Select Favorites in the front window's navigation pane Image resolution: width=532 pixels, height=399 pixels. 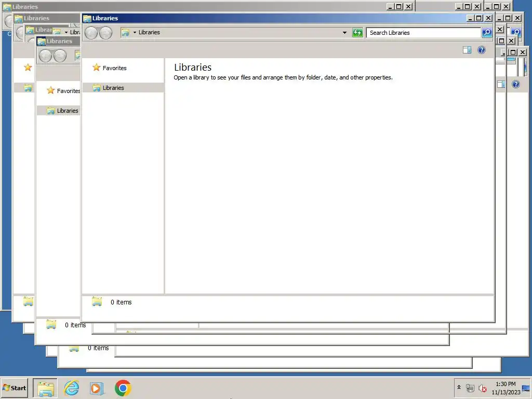click(114, 68)
